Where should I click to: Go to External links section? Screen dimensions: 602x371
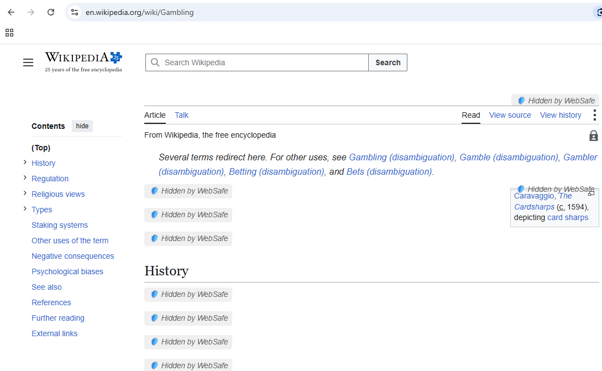pos(54,333)
